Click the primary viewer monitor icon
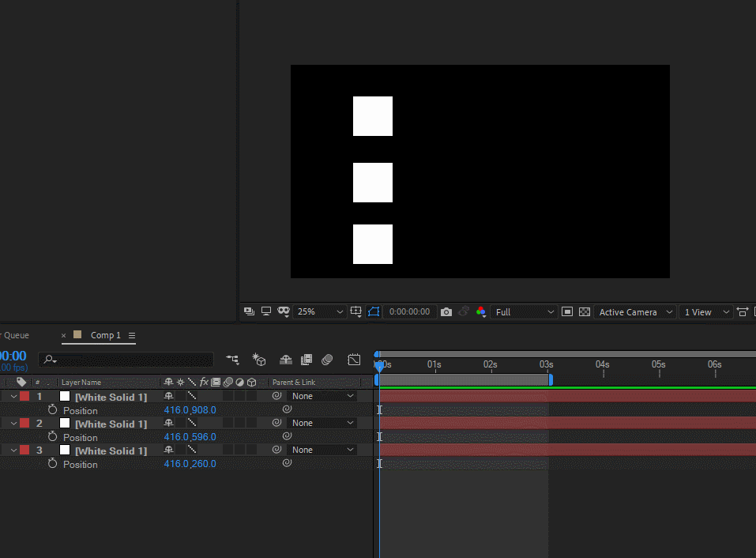756x558 pixels. [x=265, y=311]
